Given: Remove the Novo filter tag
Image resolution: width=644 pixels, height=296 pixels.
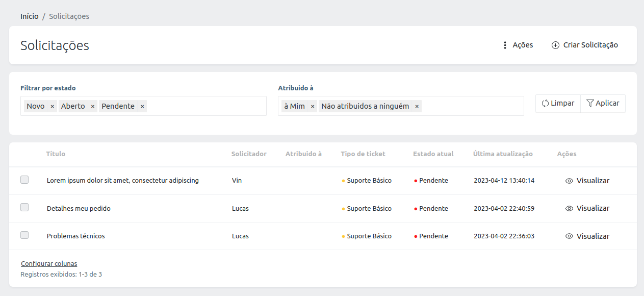Looking at the screenshot, I should [52, 106].
